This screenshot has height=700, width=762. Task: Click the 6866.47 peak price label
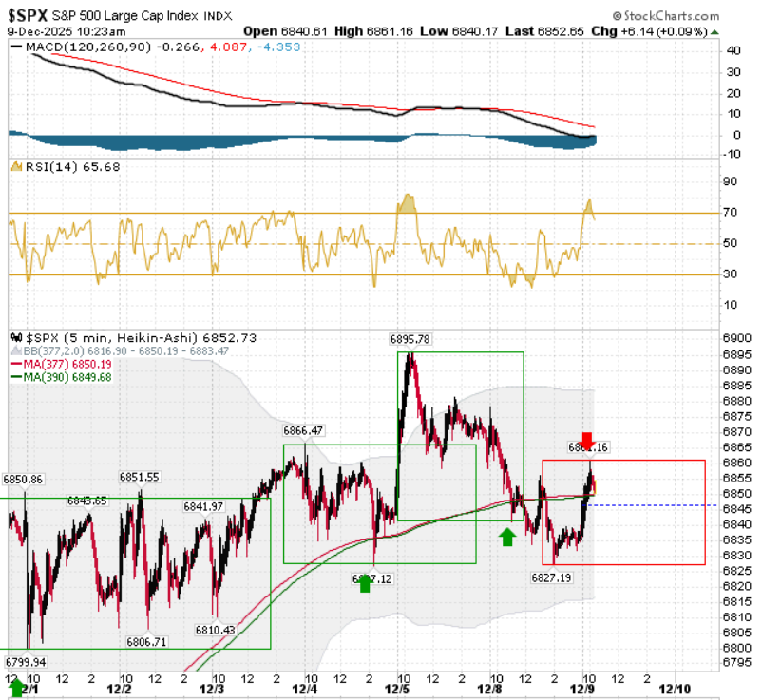(x=304, y=430)
